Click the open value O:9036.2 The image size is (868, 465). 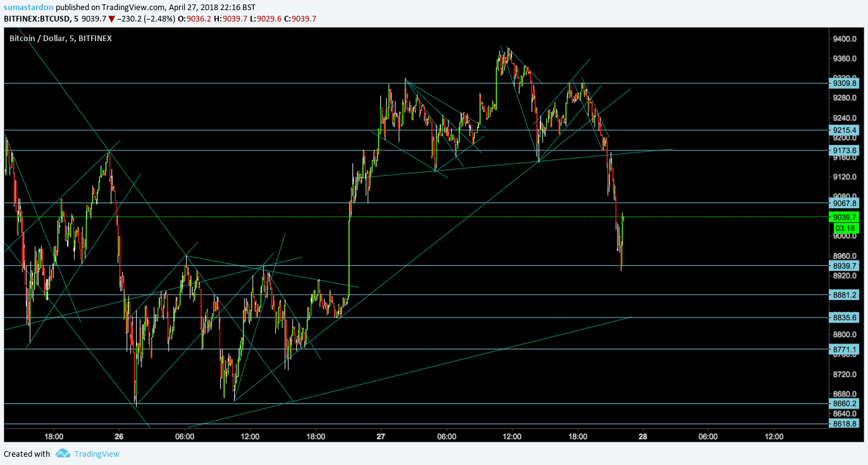pyautogui.click(x=194, y=18)
